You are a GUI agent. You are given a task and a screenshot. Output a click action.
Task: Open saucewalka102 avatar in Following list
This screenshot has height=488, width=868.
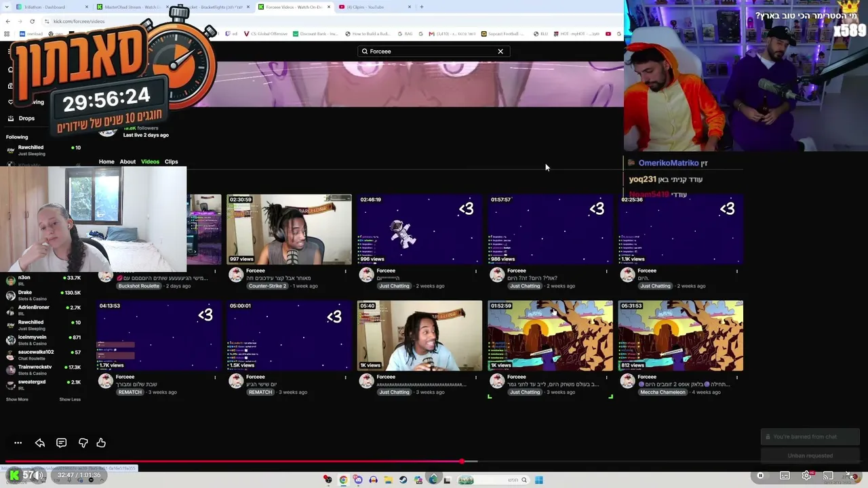(x=10, y=355)
